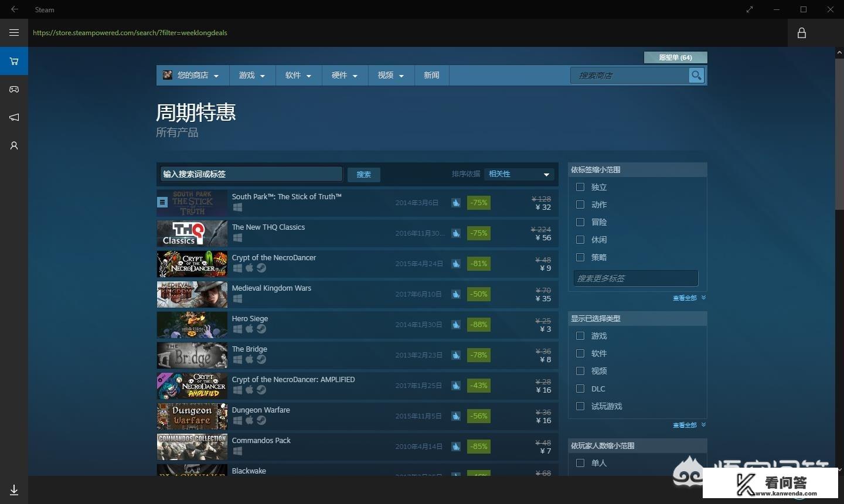The image size is (844, 504).
Task: Click the list icon on South Park thumbnail
Action: pos(162,202)
